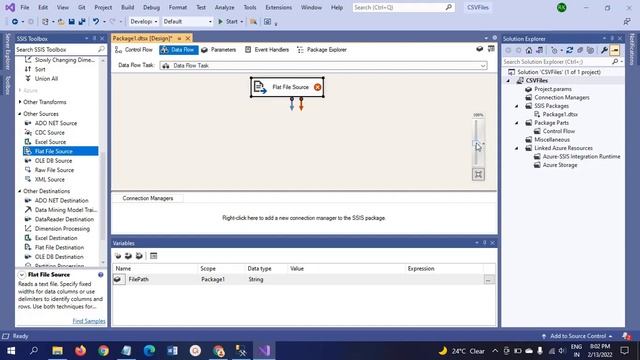Screen dimensions: 640x360
Task: Open the Debug menu
Action: (151, 7)
